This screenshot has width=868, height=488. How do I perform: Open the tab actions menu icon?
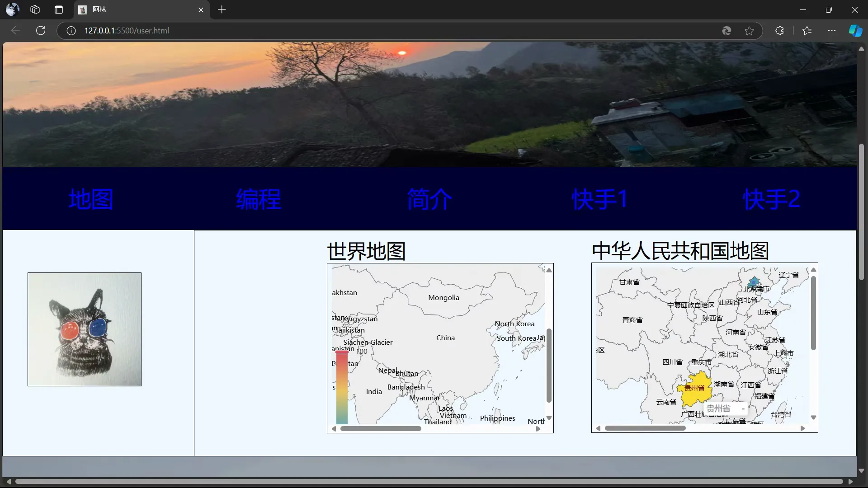[x=59, y=9]
